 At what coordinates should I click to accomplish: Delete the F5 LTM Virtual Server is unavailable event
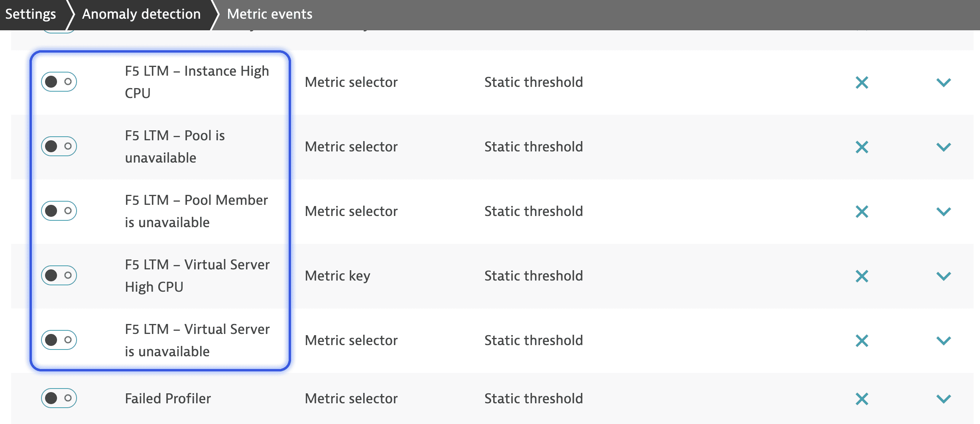(863, 340)
